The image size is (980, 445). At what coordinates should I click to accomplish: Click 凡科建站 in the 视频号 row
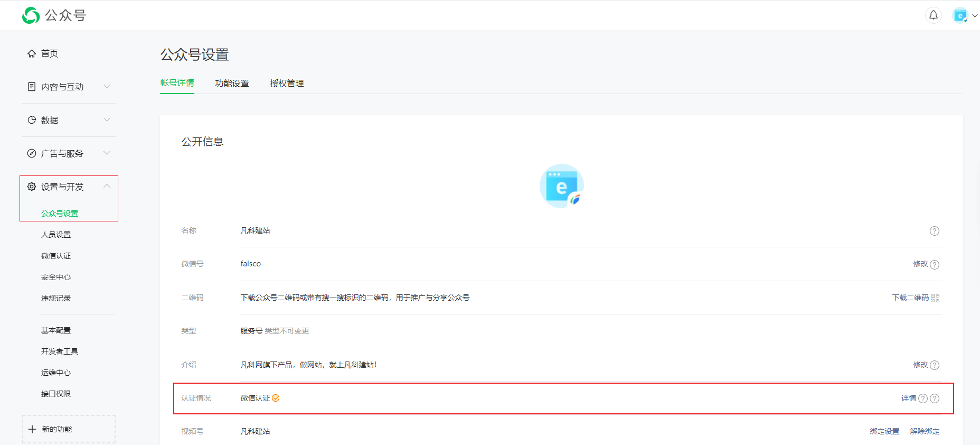tap(255, 431)
